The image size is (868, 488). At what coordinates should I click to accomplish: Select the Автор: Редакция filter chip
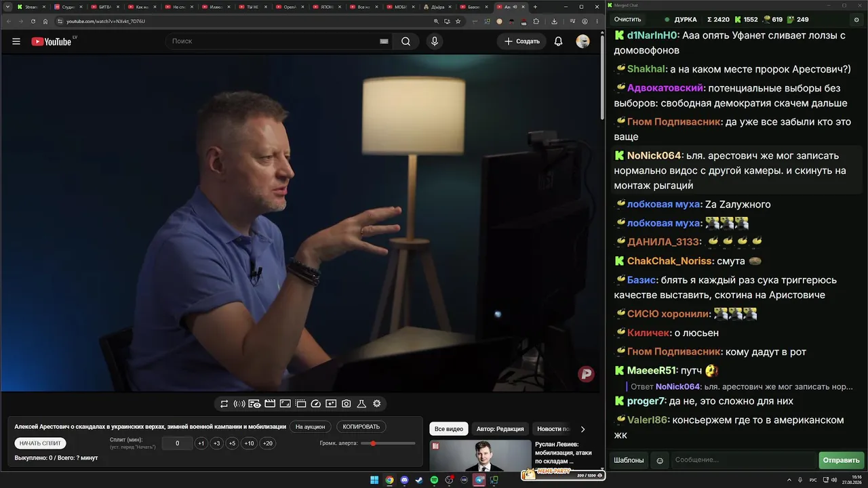tap(500, 429)
